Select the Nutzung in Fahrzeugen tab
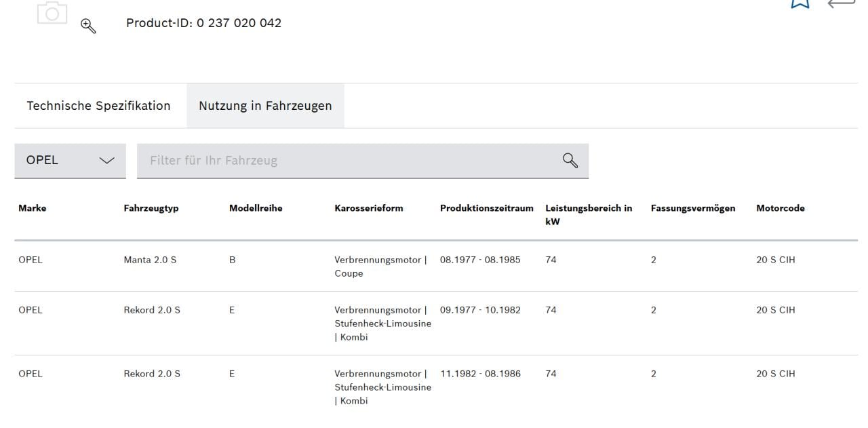The width and height of the screenshot is (868, 428). (265, 106)
